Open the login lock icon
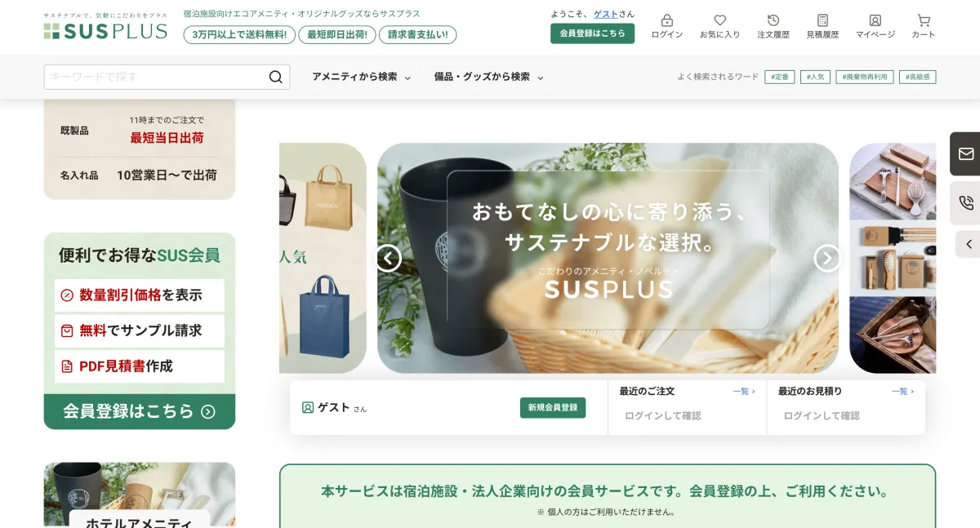Image resolution: width=980 pixels, height=528 pixels. point(667,20)
